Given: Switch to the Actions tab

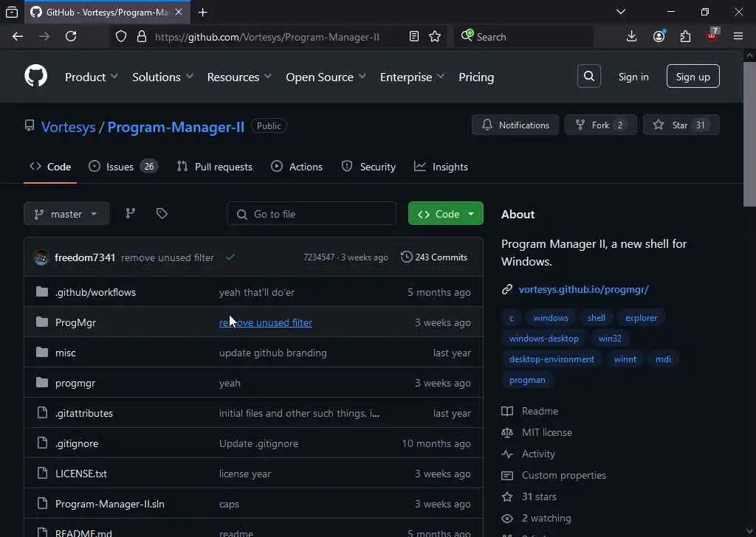Looking at the screenshot, I should tap(297, 167).
